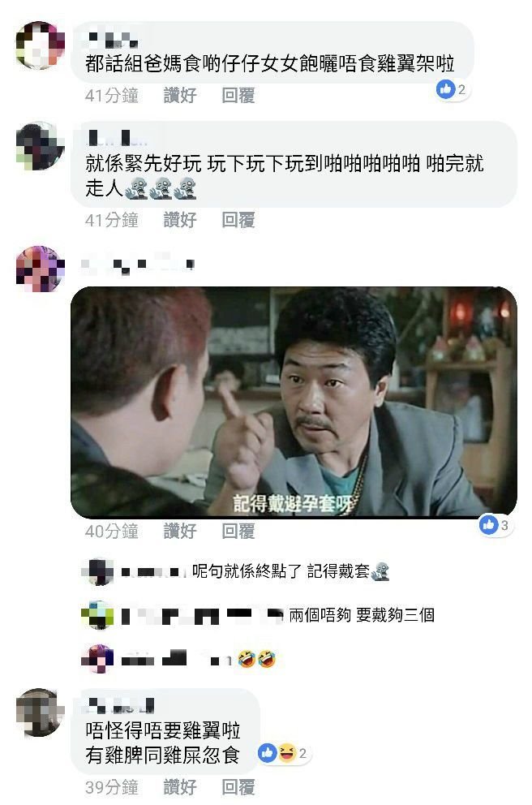Viewport: 532px width, 805px height.
Task: Reply to the 啪完就走人 comment
Action: tap(238, 220)
